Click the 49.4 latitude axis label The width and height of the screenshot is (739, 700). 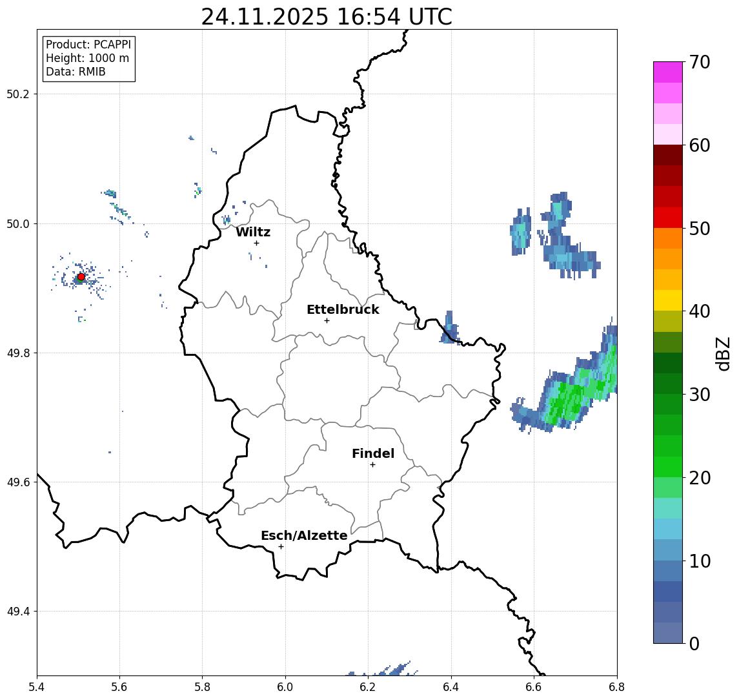pyautogui.click(x=18, y=612)
